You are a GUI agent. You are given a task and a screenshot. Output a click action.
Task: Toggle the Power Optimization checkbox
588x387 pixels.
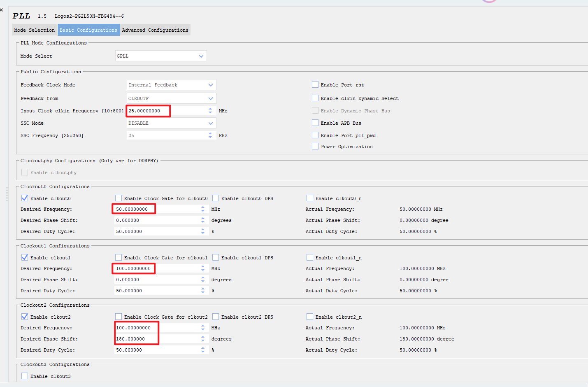tap(315, 146)
